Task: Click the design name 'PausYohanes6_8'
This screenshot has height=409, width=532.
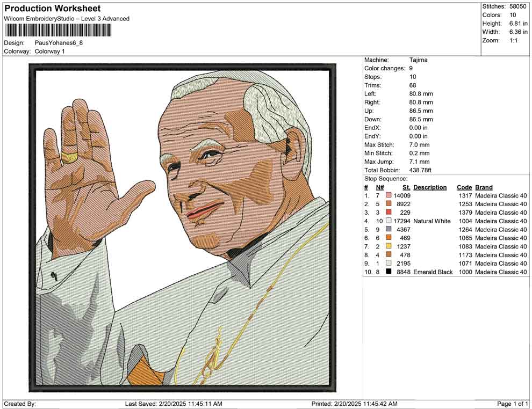Action: coord(59,43)
